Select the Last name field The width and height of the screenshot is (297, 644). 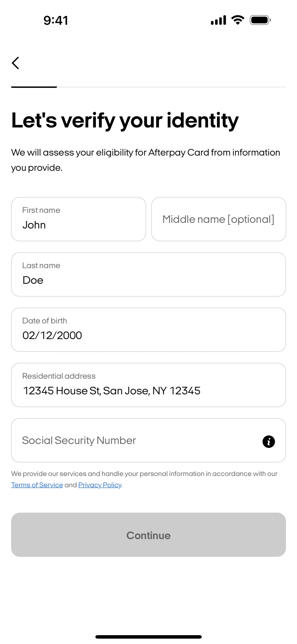[148, 274]
